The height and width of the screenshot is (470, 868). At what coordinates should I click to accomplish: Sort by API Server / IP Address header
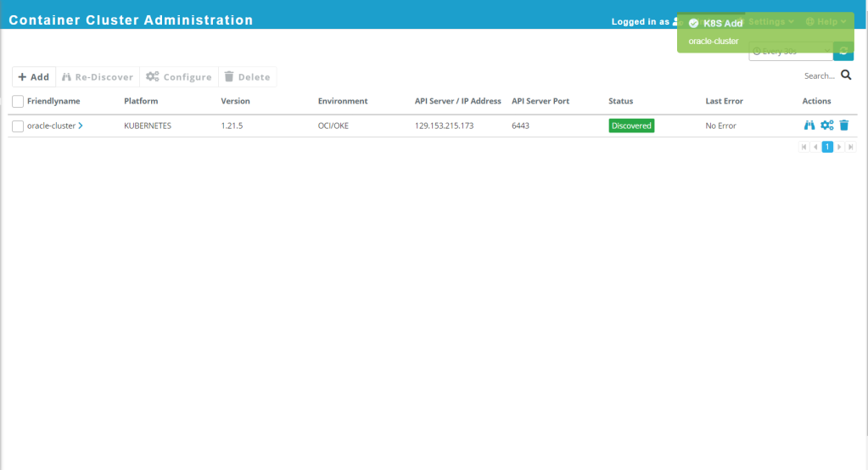tap(458, 101)
